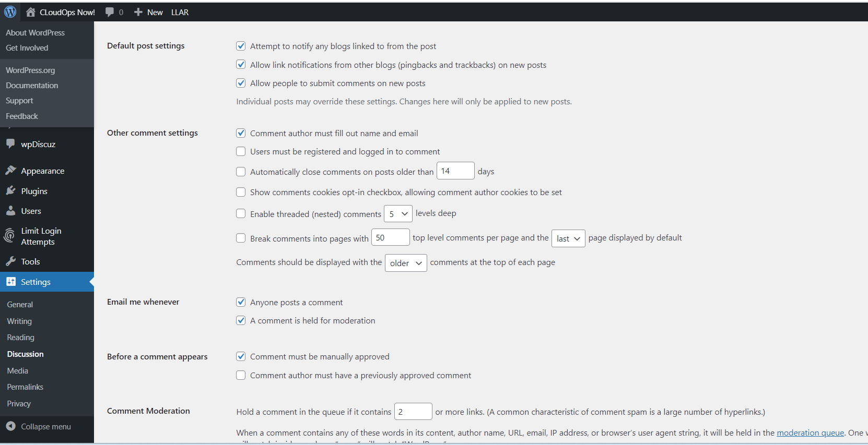The width and height of the screenshot is (868, 445).
Task: Disable 'Anyone posts a comment' email notification
Action: 241,302
